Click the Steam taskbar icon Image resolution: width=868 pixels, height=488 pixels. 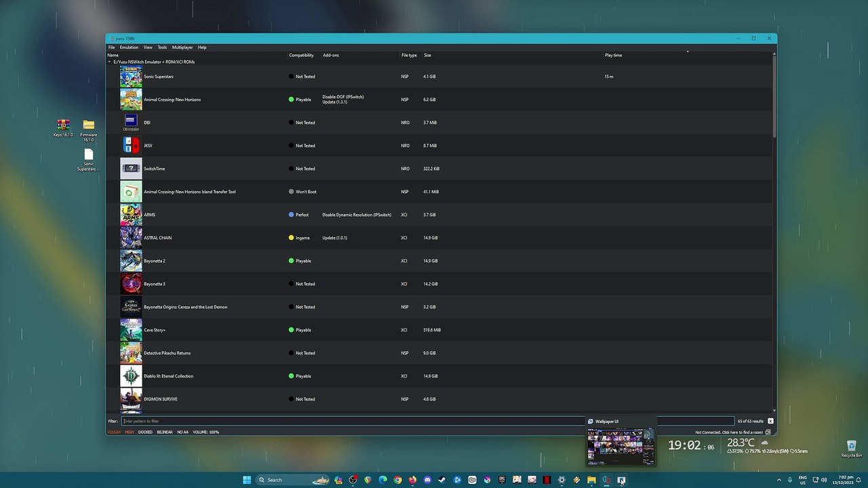coord(442,480)
